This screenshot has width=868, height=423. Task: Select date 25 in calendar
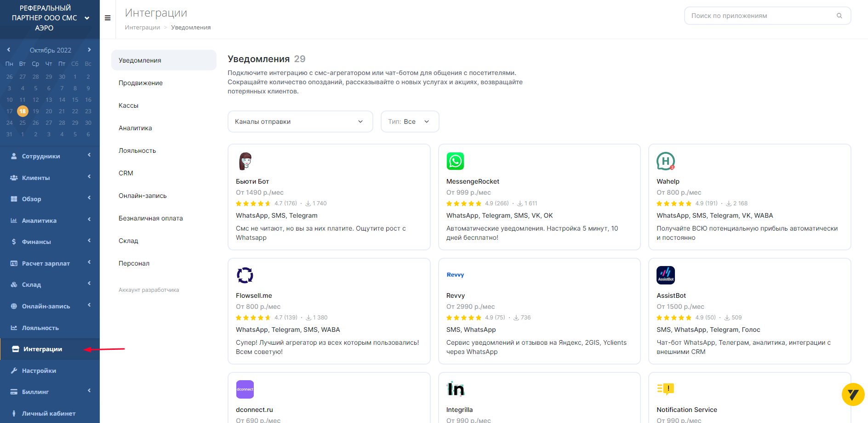(x=23, y=123)
